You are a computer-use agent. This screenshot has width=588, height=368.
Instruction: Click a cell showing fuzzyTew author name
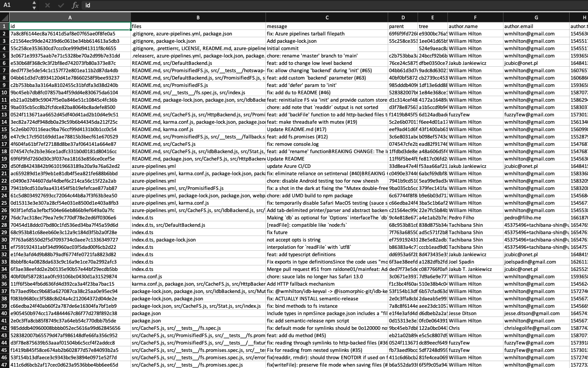475,115
